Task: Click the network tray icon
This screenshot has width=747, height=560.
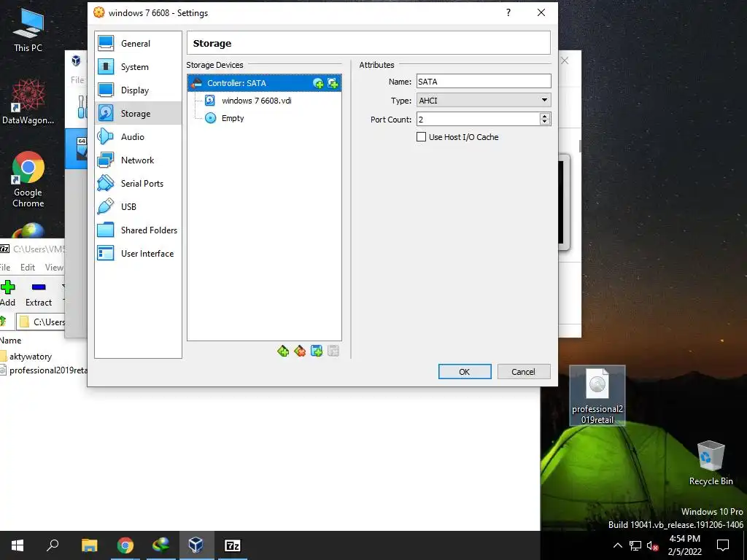Action: 635,545
